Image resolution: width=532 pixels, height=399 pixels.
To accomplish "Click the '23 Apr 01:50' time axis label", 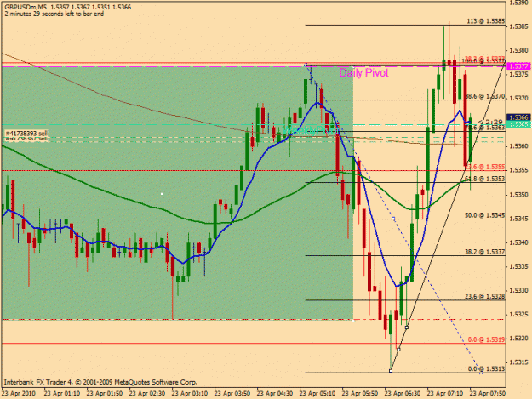I will (x=105, y=394).
